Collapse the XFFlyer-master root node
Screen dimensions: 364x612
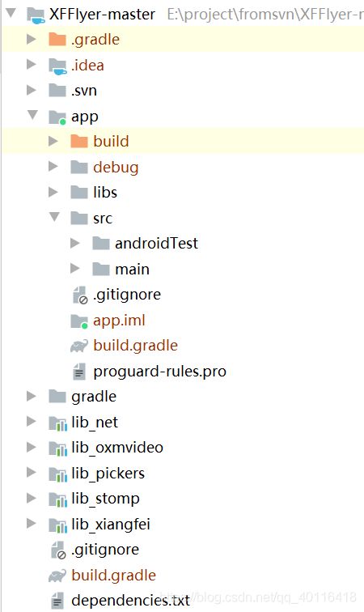click(x=11, y=13)
